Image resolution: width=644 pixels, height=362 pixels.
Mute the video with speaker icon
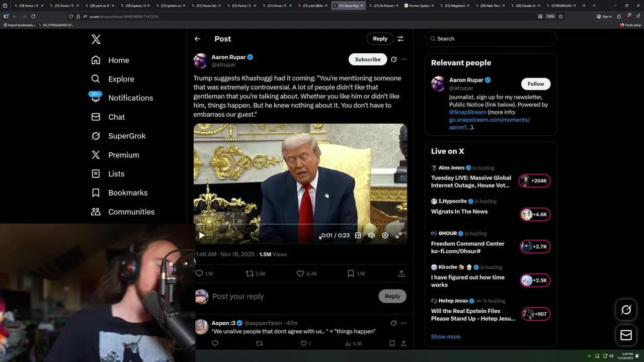pos(371,235)
